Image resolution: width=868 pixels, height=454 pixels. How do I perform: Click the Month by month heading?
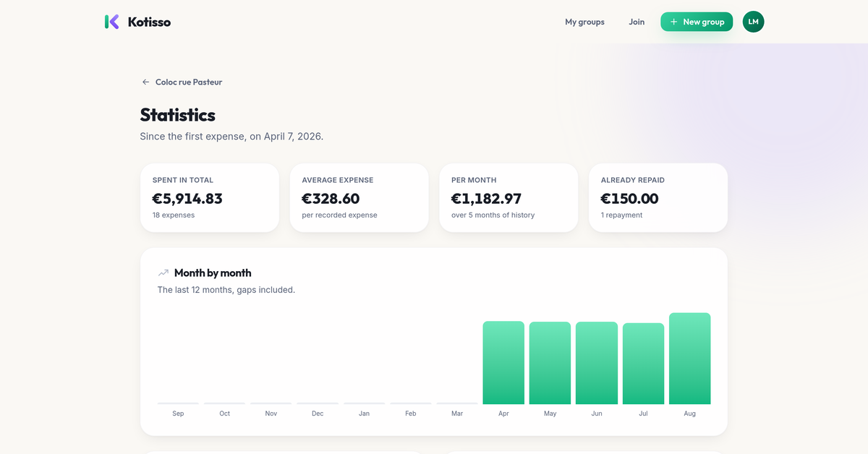[213, 273]
